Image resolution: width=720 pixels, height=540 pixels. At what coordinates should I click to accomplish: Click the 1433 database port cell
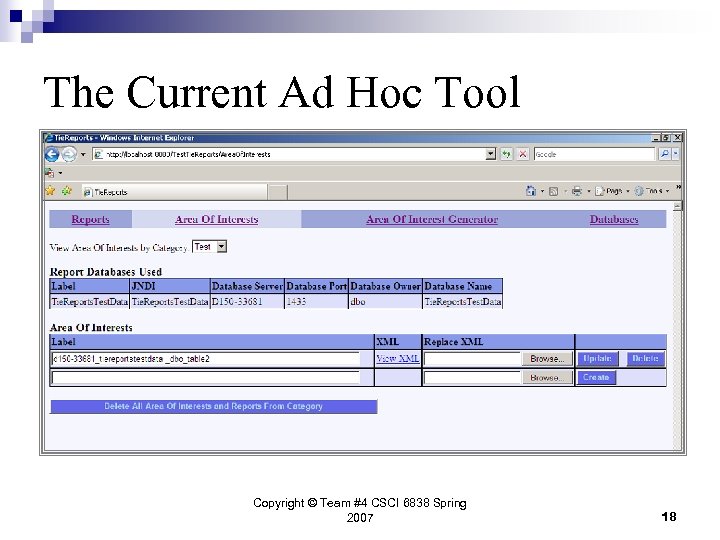(316, 302)
